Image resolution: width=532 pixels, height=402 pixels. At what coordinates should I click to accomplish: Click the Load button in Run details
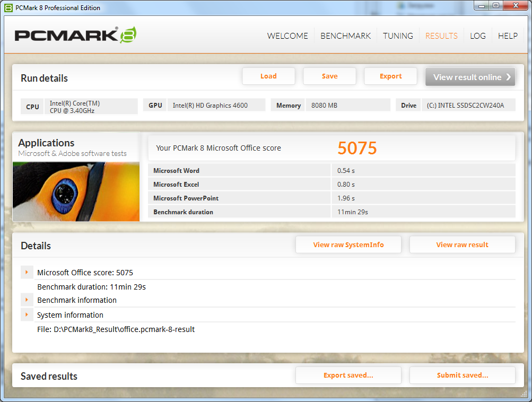pyautogui.click(x=268, y=76)
